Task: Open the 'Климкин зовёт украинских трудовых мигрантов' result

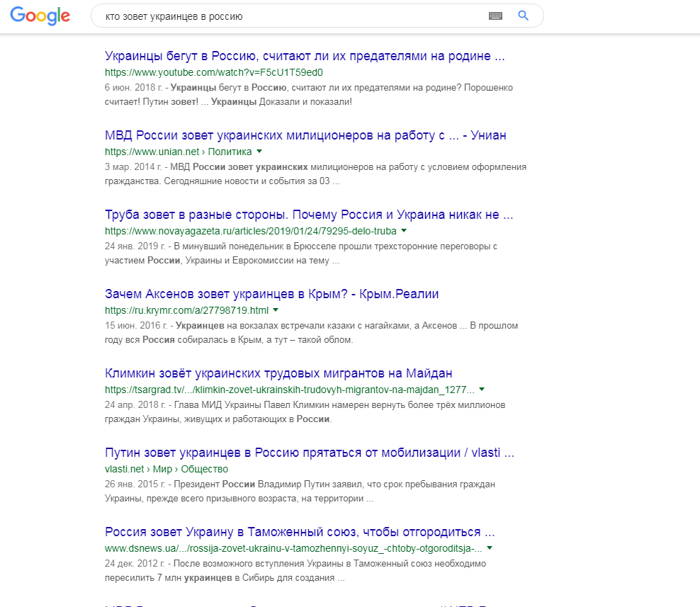Action: (278, 373)
